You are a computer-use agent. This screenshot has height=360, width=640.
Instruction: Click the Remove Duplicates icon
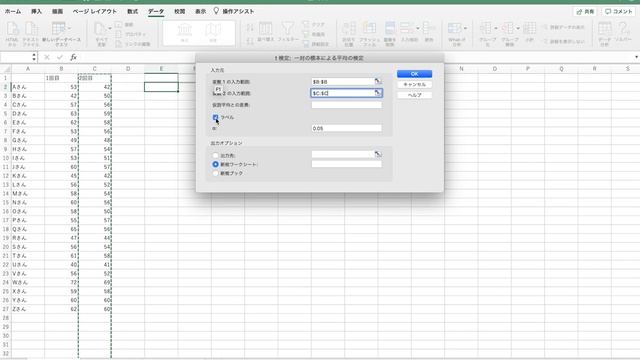click(390, 29)
